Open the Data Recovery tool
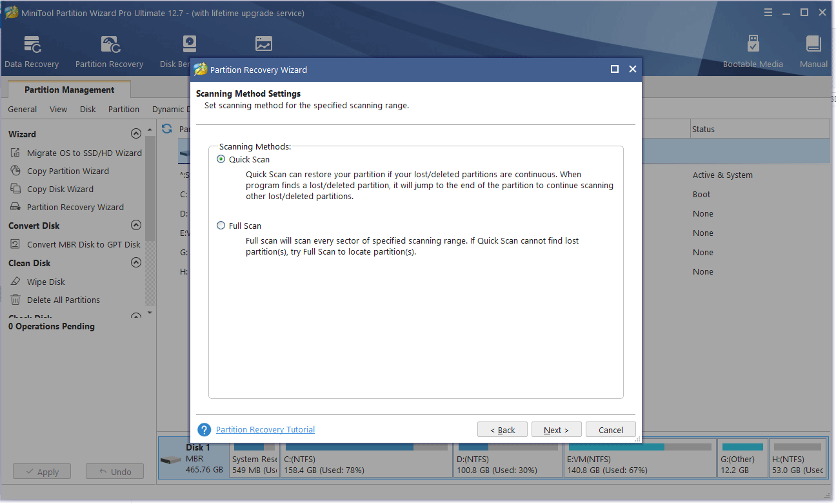Image resolution: width=836 pixels, height=504 pixels. (x=32, y=51)
